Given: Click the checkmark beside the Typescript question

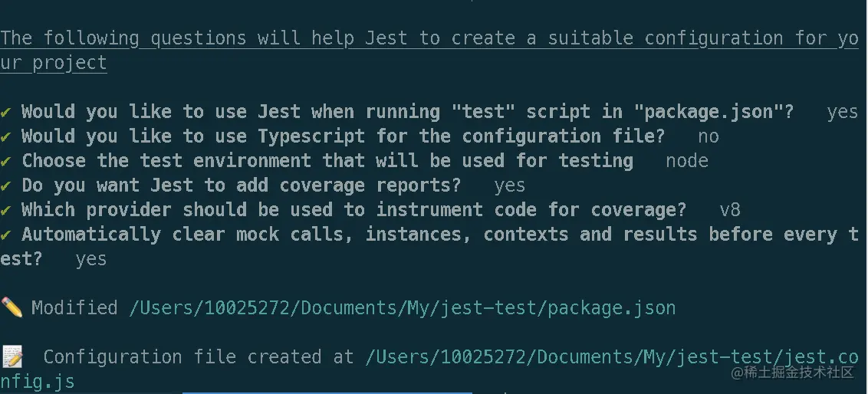Looking at the screenshot, I should pyautogui.click(x=5, y=136).
